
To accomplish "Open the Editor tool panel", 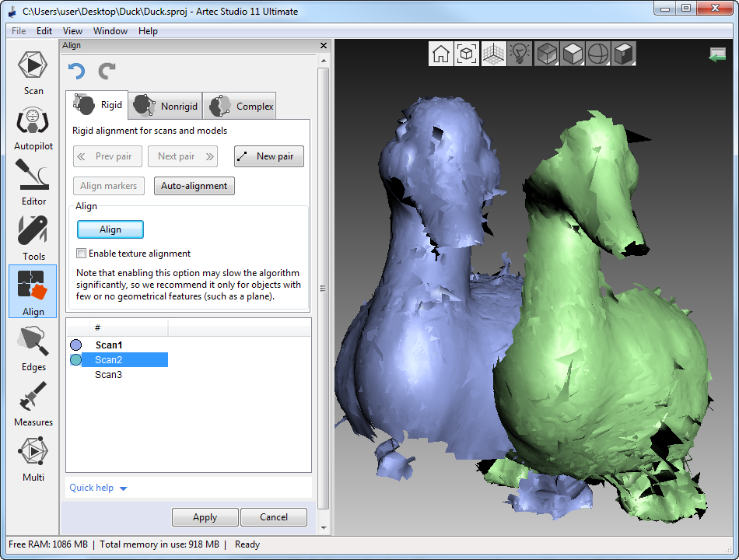I will tap(33, 183).
